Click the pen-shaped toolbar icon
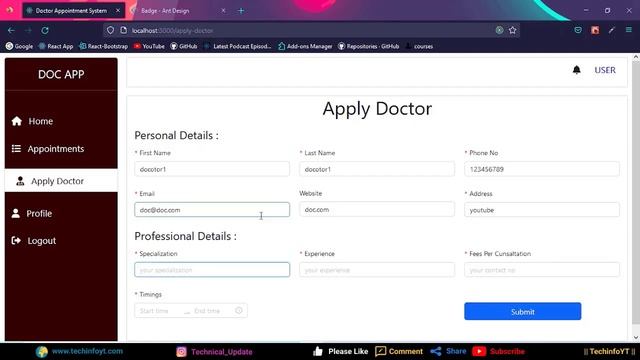The width and height of the screenshot is (640, 360). (x=611, y=30)
